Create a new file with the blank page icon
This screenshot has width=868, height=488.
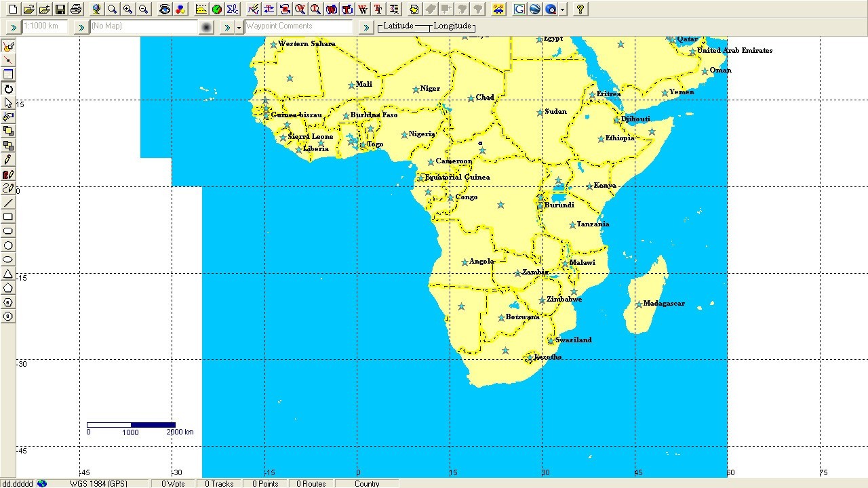[13, 9]
